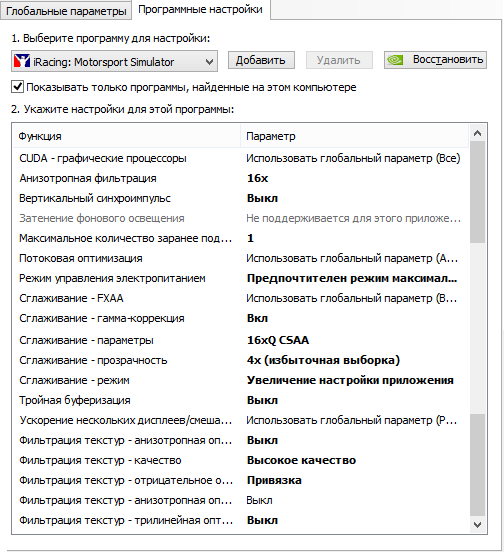The height and width of the screenshot is (553, 504).
Task: Select the Тройная буферизация row
Action: coord(241,400)
